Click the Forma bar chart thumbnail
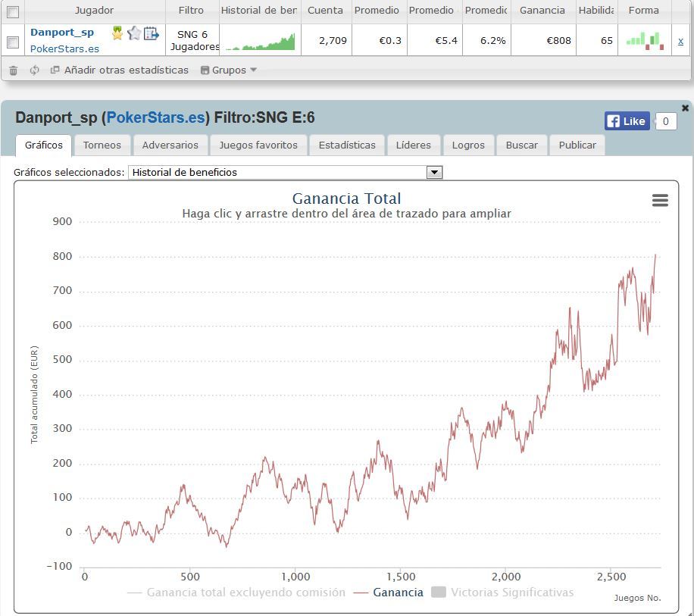The image size is (694, 616). pyautogui.click(x=645, y=41)
